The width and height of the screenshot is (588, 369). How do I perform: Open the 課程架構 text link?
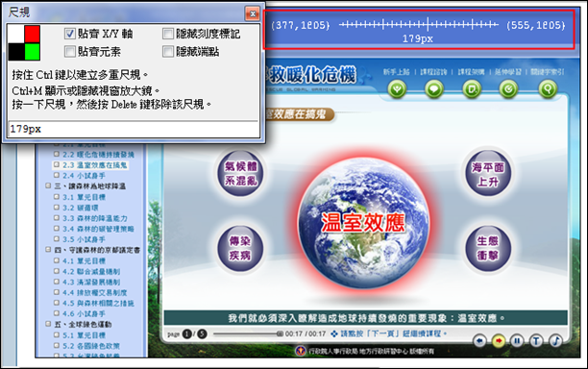(x=471, y=72)
